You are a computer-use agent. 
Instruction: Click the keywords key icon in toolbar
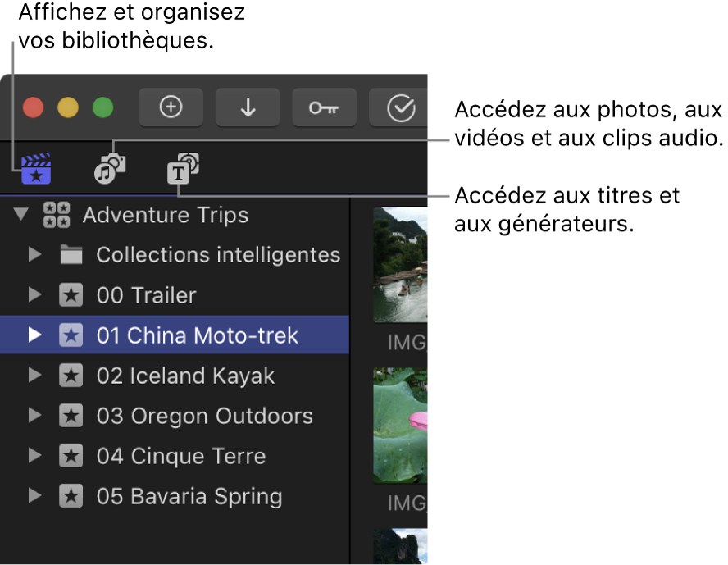point(324,107)
